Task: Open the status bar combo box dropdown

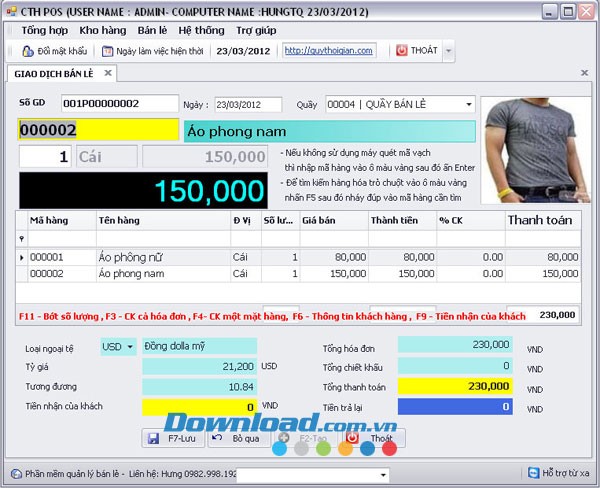Action: [383, 475]
